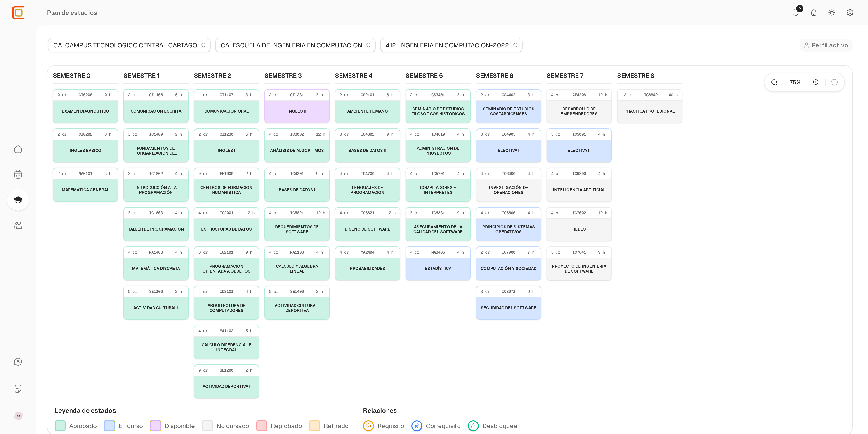The height and width of the screenshot is (434, 868).
Task: Open the Escuela de Ingeniería en Computación dropdown
Action: pyautogui.click(x=295, y=45)
